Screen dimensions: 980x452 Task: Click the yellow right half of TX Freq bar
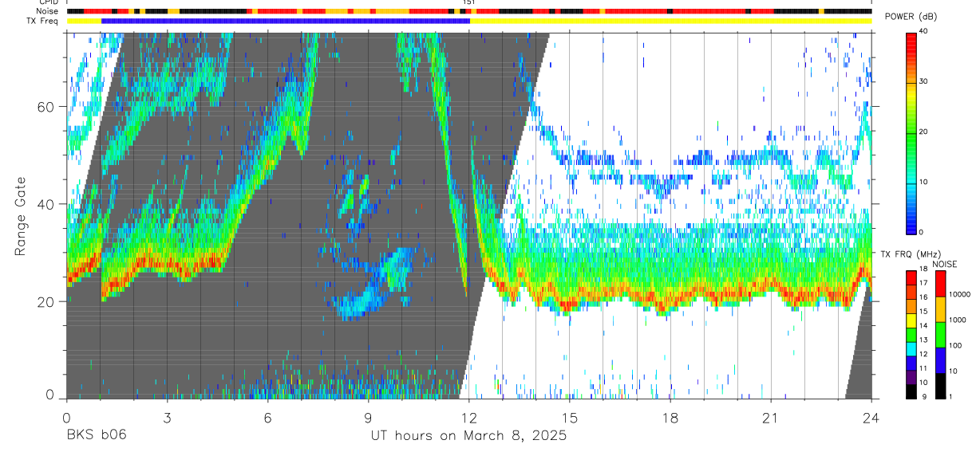click(670, 21)
